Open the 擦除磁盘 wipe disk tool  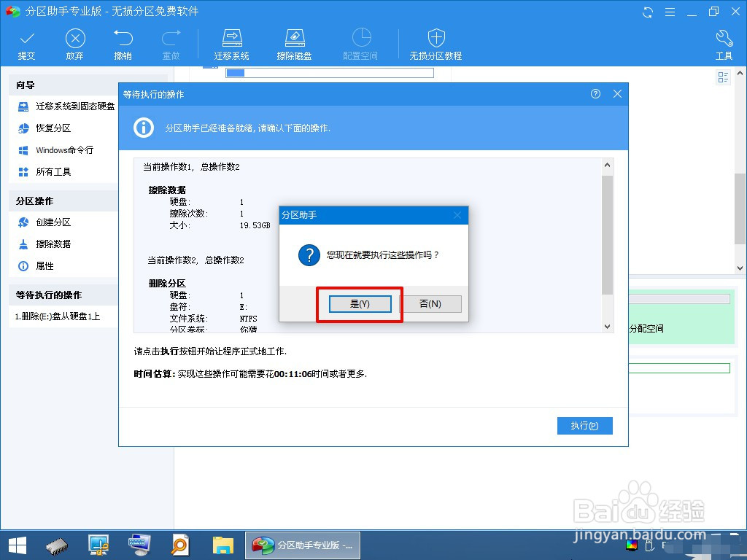(x=294, y=44)
